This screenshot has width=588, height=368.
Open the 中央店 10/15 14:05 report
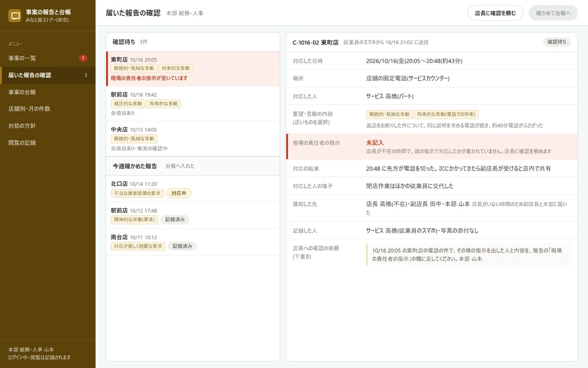(x=193, y=139)
